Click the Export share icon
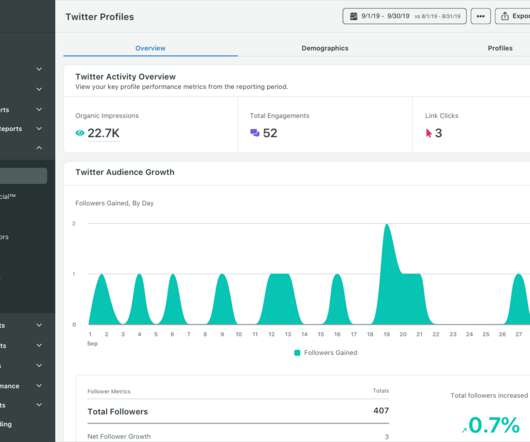The image size is (530, 442). (x=505, y=16)
